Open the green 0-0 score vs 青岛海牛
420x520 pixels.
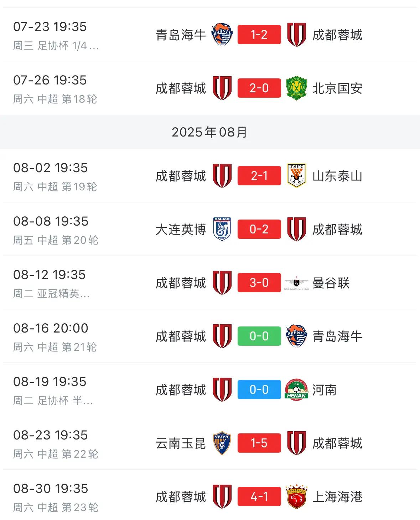pos(259,336)
